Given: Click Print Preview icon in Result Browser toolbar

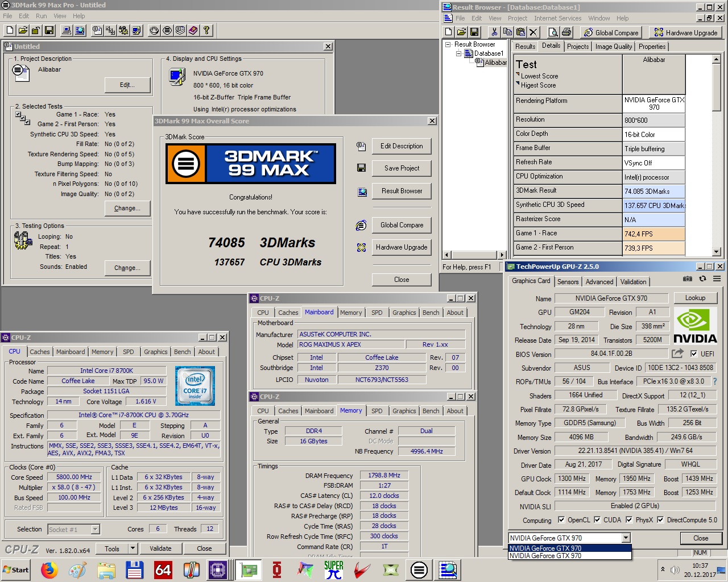Looking at the screenshot, I should pos(553,32).
